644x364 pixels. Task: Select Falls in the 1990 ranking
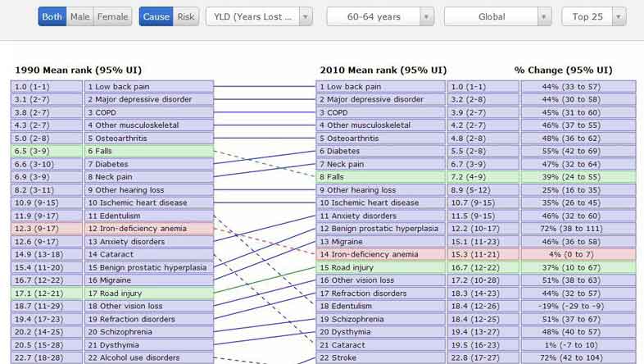[x=149, y=152]
